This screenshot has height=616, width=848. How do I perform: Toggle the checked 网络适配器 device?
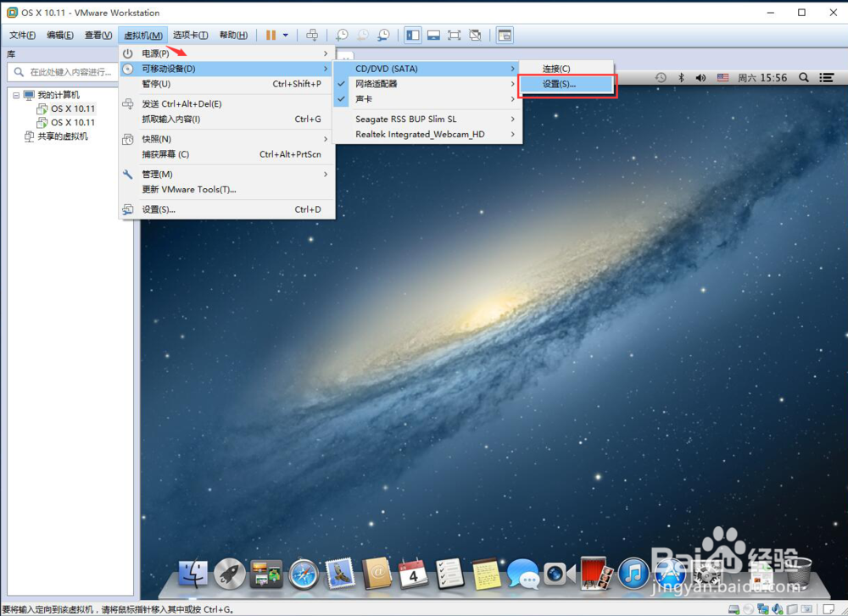(427, 84)
